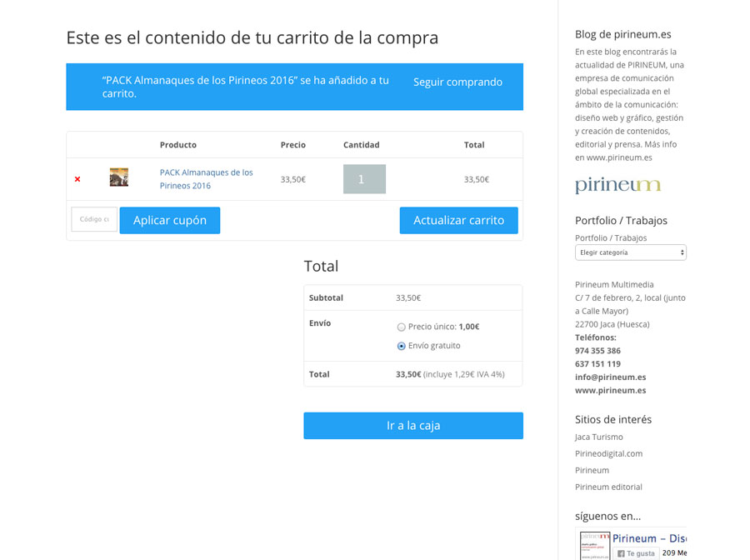The image size is (750, 560).
Task: Click the www.pirineum.es website address in the contact details
Action: click(610, 391)
